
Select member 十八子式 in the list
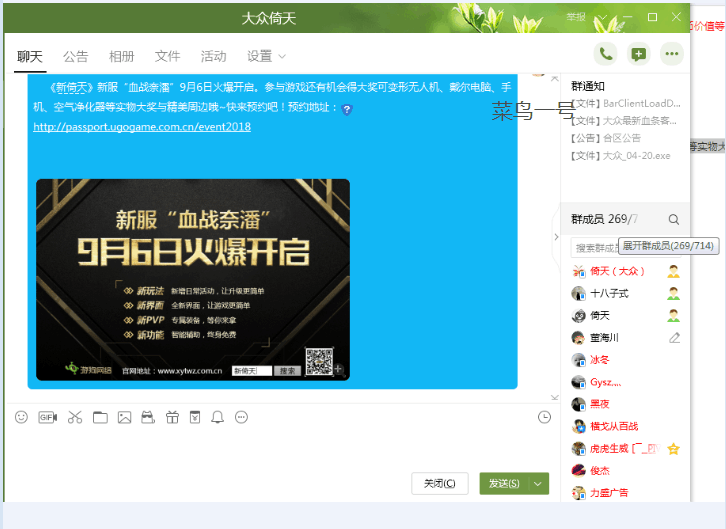626,293
